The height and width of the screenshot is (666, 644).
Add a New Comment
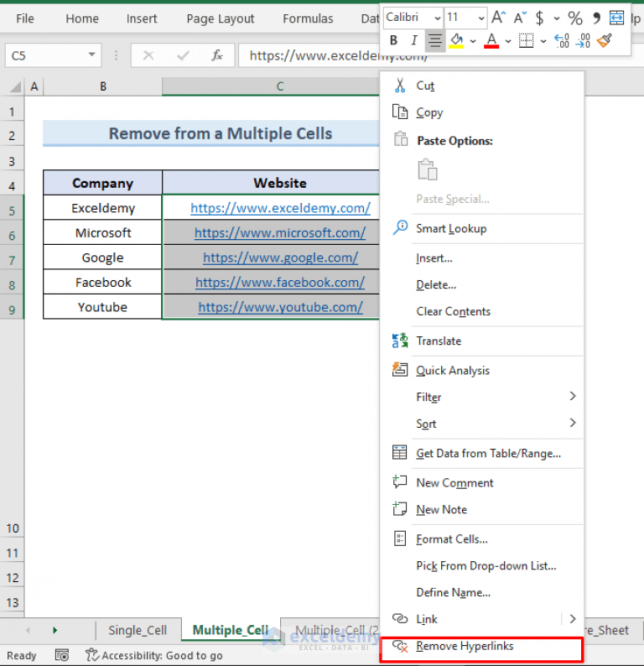coord(482,483)
